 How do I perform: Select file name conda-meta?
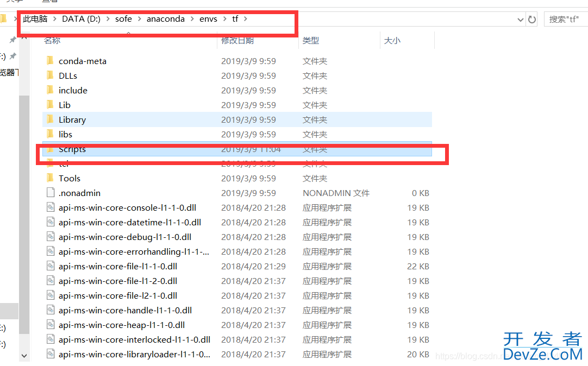pos(83,61)
